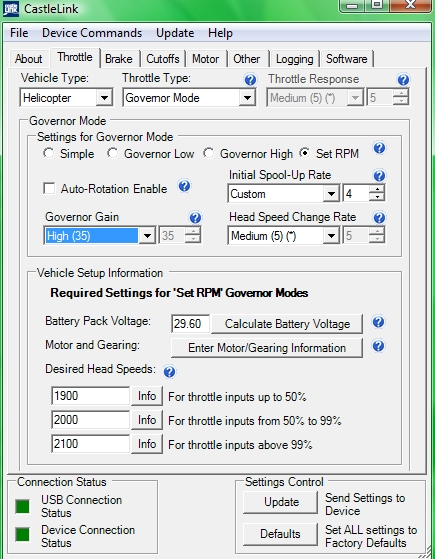Enable the Auto-Rotation checkbox
435x559 pixels.
point(49,188)
